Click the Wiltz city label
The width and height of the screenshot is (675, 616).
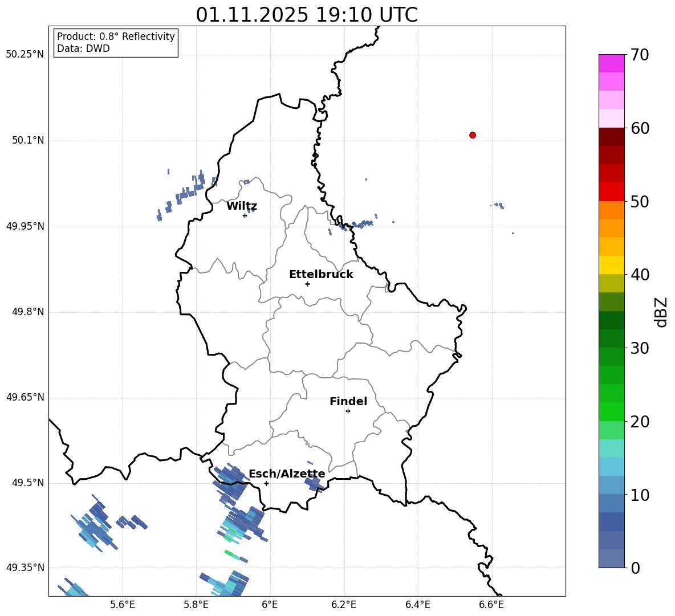tap(242, 206)
